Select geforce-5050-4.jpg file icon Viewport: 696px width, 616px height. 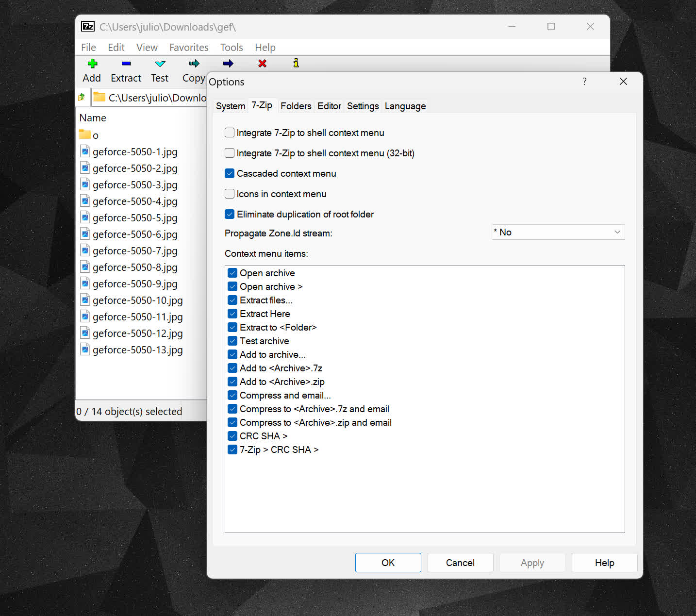click(85, 201)
